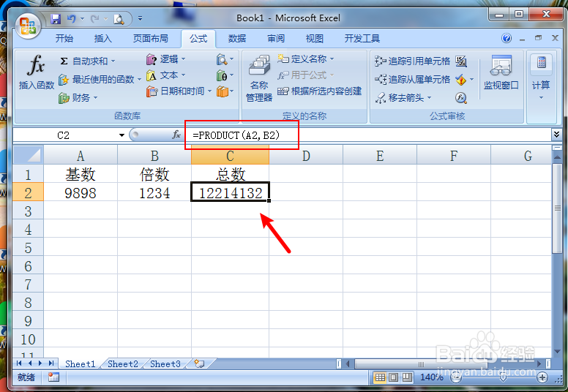Viewport: 568px width, 392px height.
Task: Switch to the Insert (插入) tab
Action: [103, 38]
